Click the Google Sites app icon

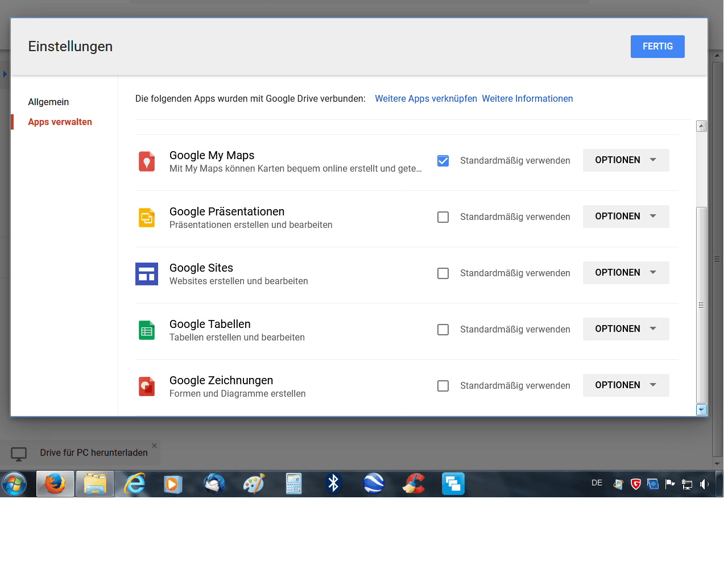[x=147, y=274]
